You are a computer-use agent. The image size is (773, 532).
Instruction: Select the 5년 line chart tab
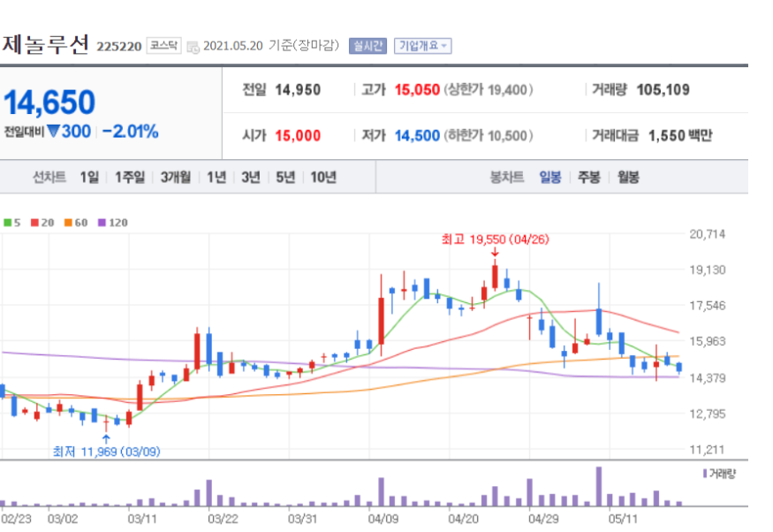point(285,177)
